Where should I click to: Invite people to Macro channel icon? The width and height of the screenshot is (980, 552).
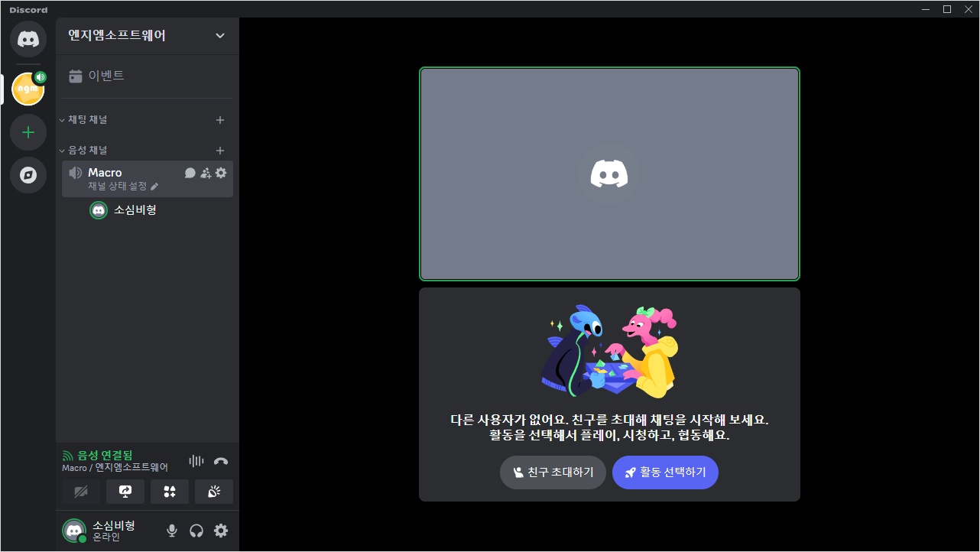[206, 173]
